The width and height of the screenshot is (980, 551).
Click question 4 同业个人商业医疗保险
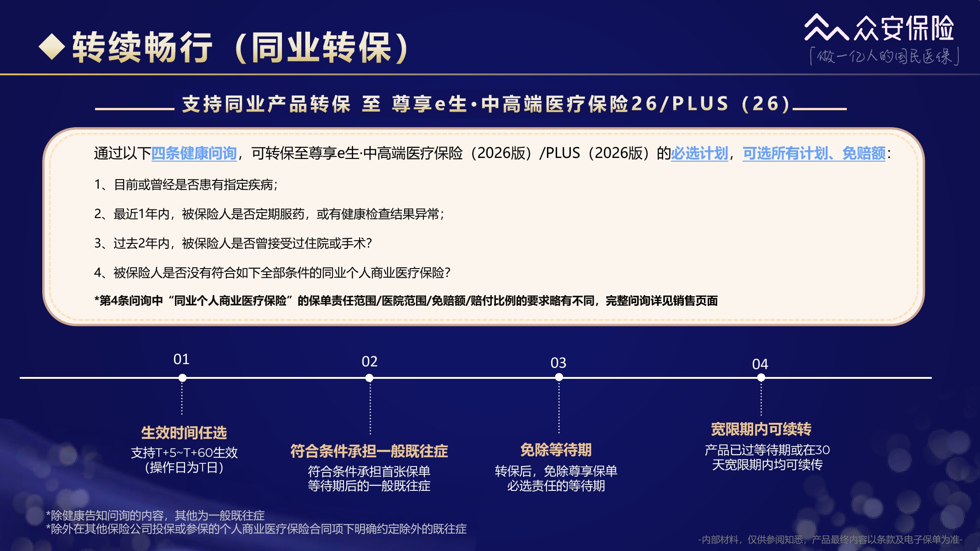tap(272, 273)
